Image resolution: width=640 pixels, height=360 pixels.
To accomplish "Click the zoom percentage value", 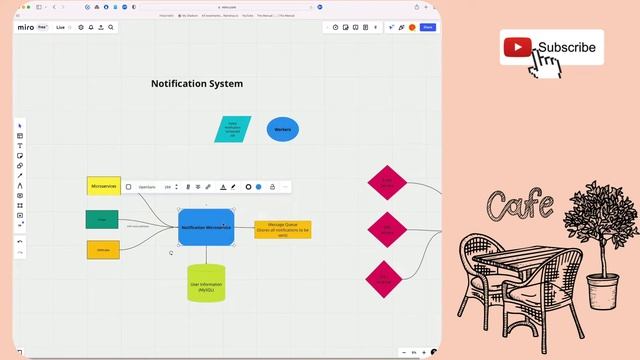I will (x=414, y=352).
